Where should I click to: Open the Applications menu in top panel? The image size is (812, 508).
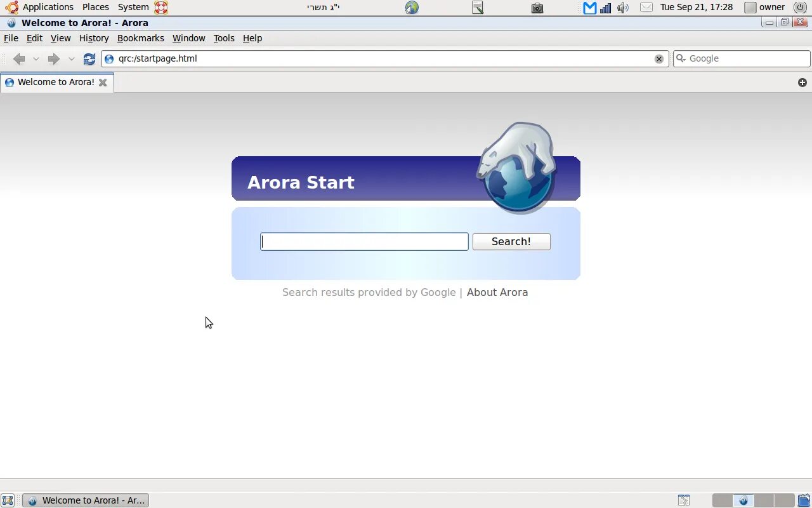[x=48, y=7]
